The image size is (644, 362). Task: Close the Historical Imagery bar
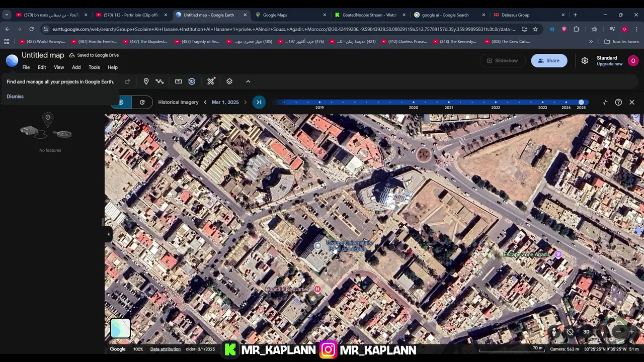point(632,102)
